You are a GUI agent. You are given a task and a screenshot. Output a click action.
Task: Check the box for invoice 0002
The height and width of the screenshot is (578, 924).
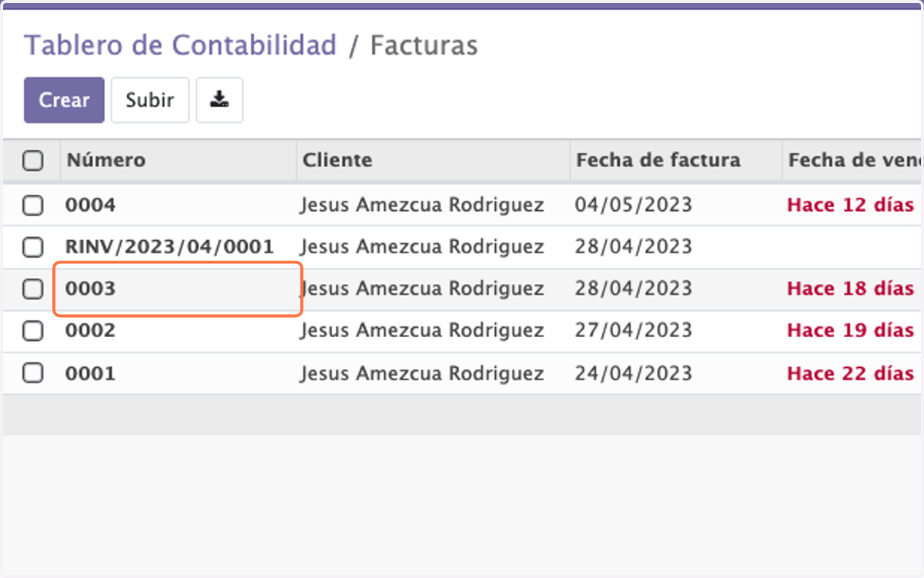tap(32, 331)
